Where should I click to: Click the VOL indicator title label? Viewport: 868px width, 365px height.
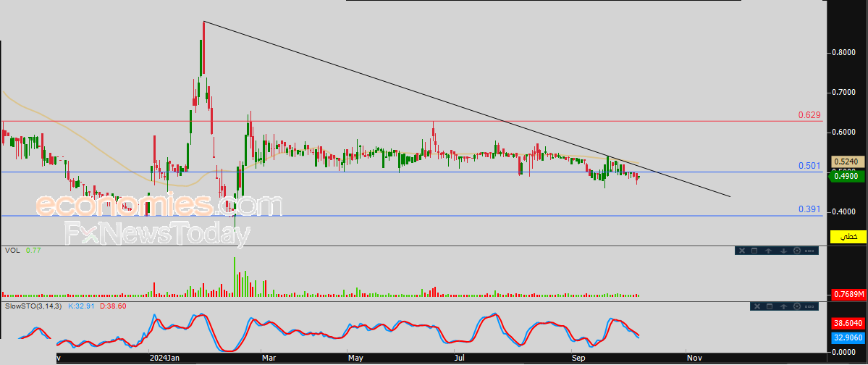pos(12,251)
